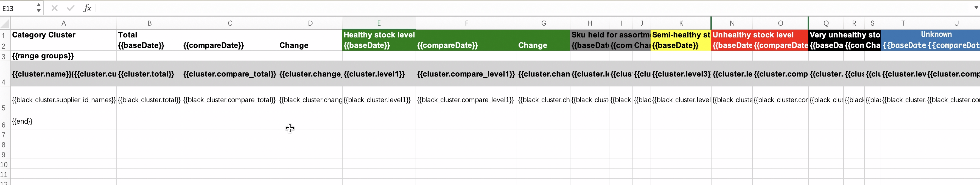Click the blue "Unknown" header cell
The height and width of the screenshot is (185, 980).
pyautogui.click(x=936, y=34)
